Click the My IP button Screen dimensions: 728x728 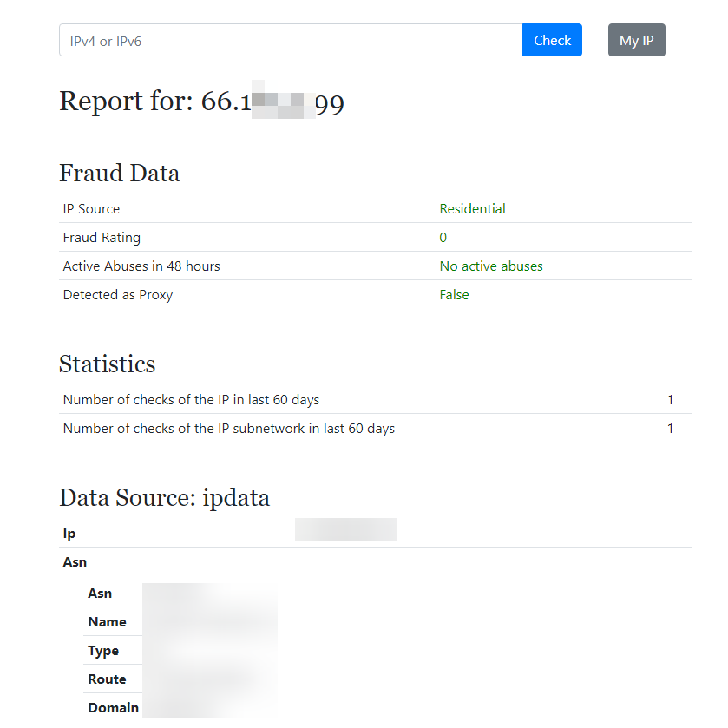[636, 40]
